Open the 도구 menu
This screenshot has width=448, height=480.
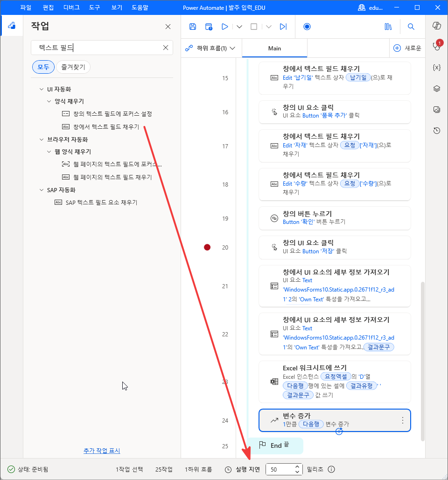pyautogui.click(x=94, y=7)
